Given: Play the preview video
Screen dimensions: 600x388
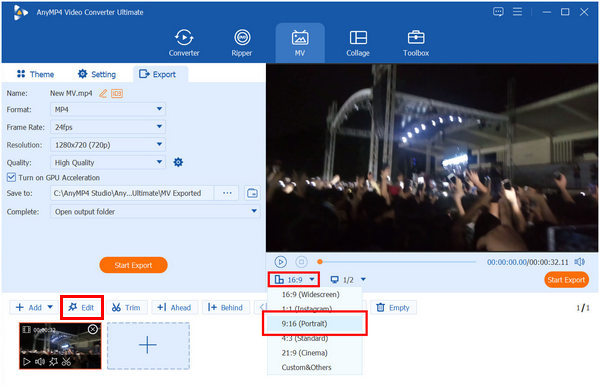Looking at the screenshot, I should pos(280,262).
